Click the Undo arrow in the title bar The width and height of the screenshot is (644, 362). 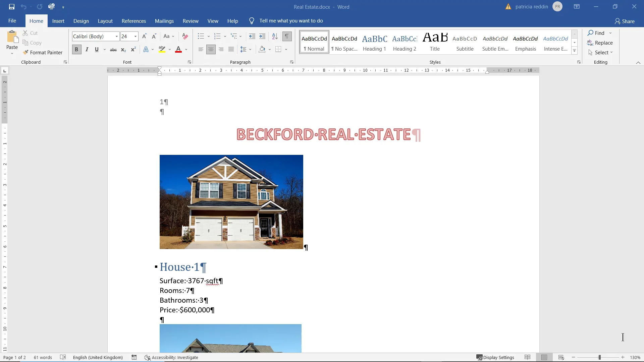pos(23,7)
